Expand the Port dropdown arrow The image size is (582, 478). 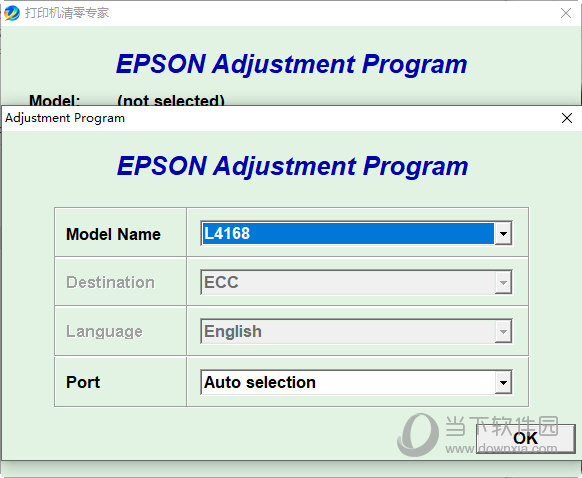[x=503, y=383]
